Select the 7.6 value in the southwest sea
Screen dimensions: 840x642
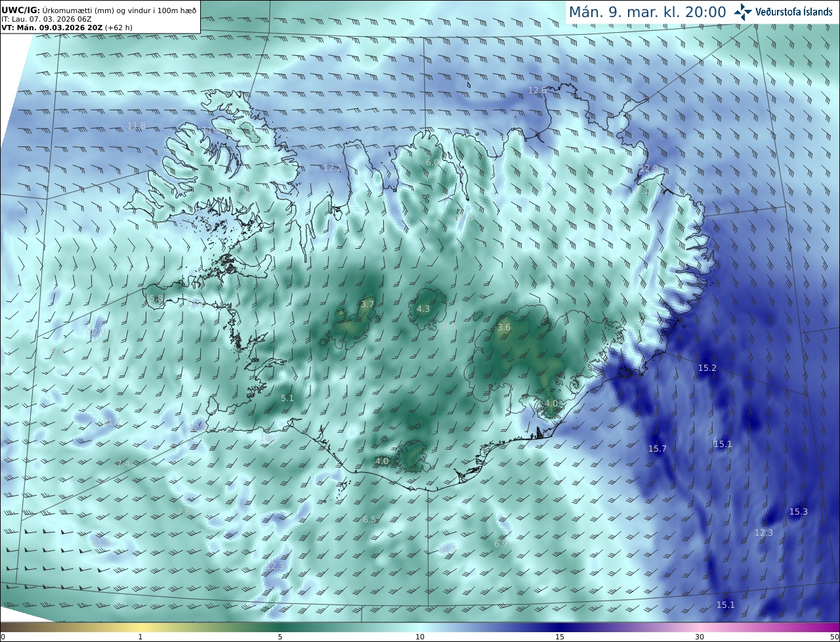[x=184, y=511]
